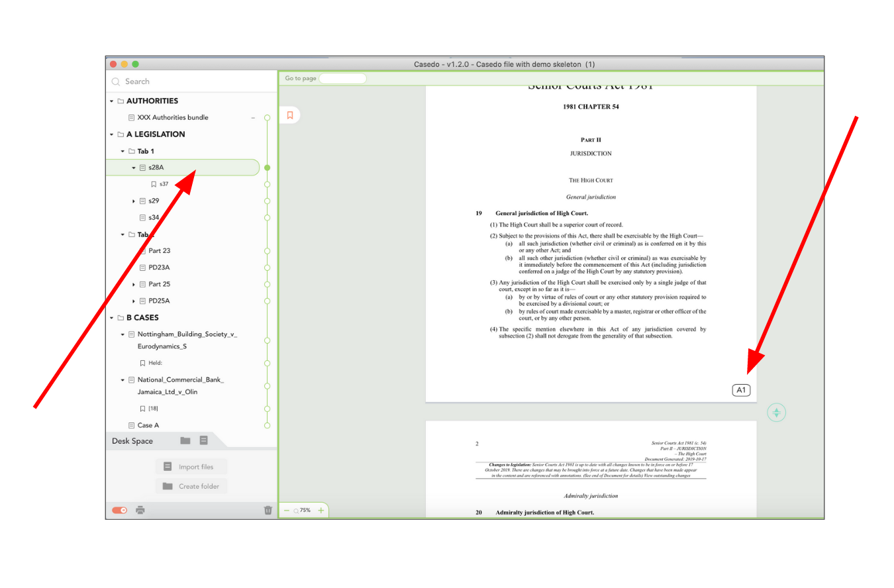Viewport: 894px width, 588px height.
Task: Expand the s29 document
Action: coord(134,201)
